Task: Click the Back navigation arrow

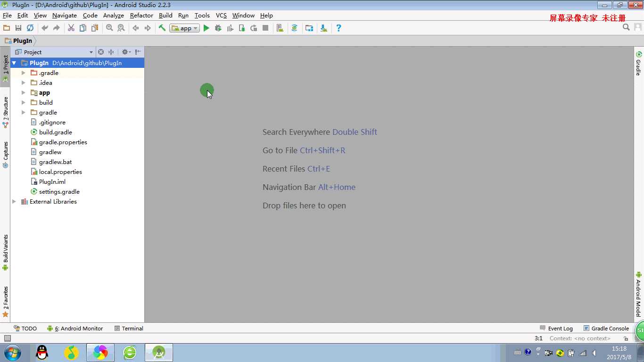Action: click(136, 28)
